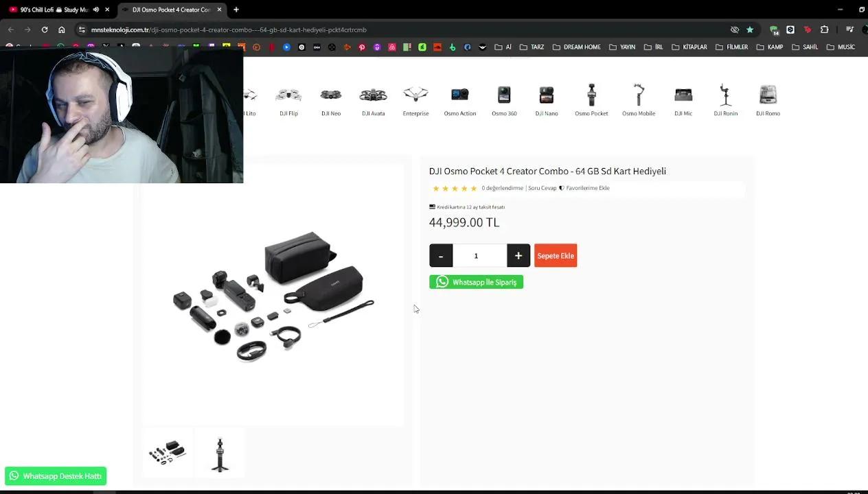Open the Whatsapp Destek Hattı button

coord(56,476)
